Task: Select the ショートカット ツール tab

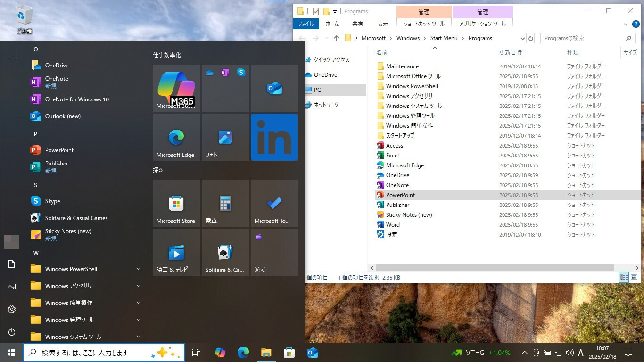Action: [424, 24]
